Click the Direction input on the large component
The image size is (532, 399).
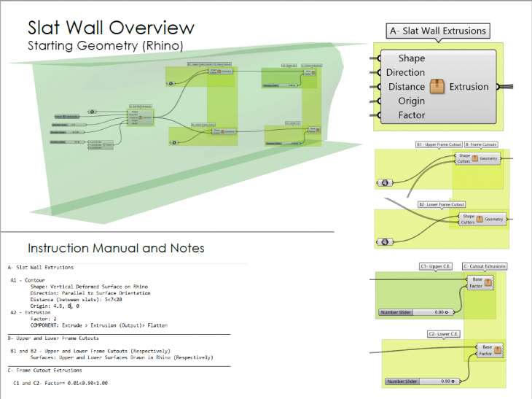[x=404, y=72]
